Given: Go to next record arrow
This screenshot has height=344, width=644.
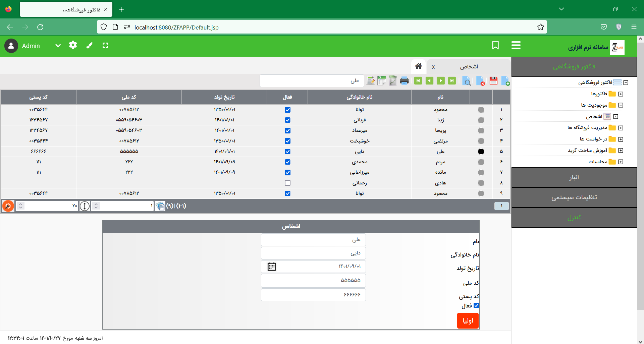Looking at the screenshot, I should (441, 81).
